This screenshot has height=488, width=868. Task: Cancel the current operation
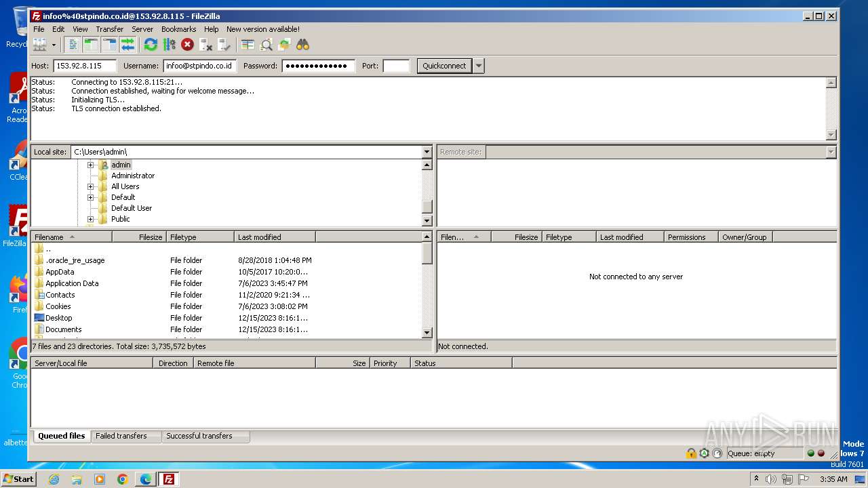[187, 45]
